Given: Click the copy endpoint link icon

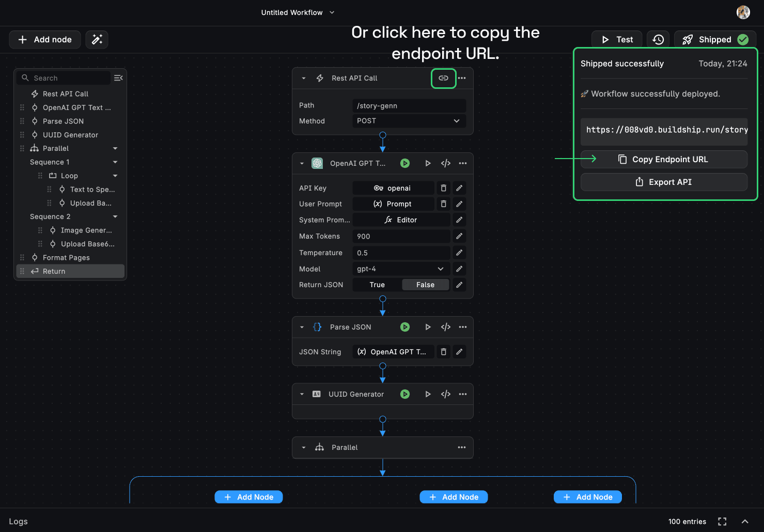Looking at the screenshot, I should click(443, 78).
